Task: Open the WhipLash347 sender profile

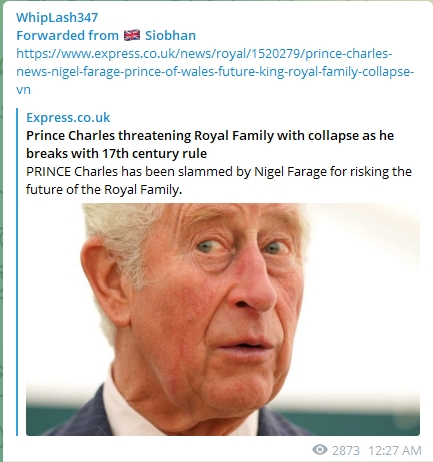Action: [57, 18]
